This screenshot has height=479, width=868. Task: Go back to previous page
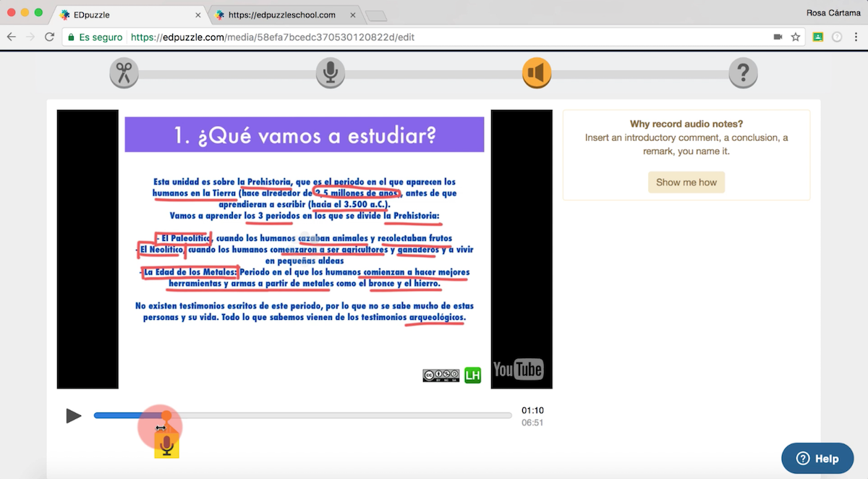coord(12,37)
